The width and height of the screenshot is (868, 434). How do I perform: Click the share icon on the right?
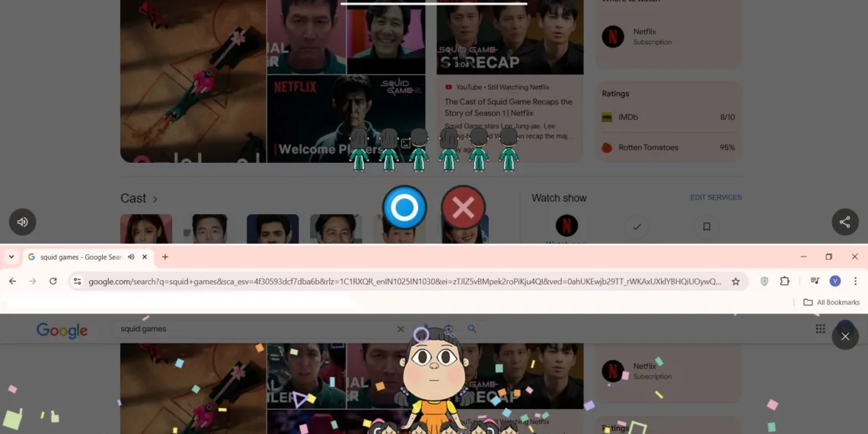[844, 222]
